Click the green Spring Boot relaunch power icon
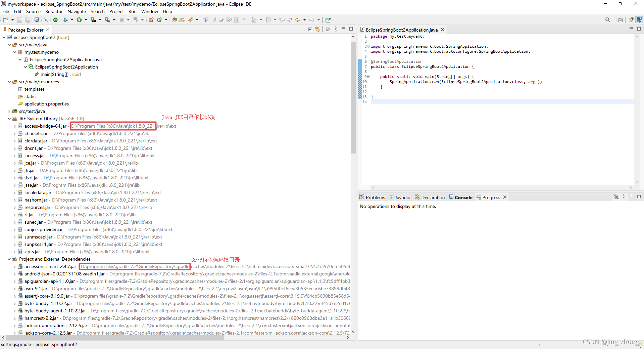 (x=55, y=20)
